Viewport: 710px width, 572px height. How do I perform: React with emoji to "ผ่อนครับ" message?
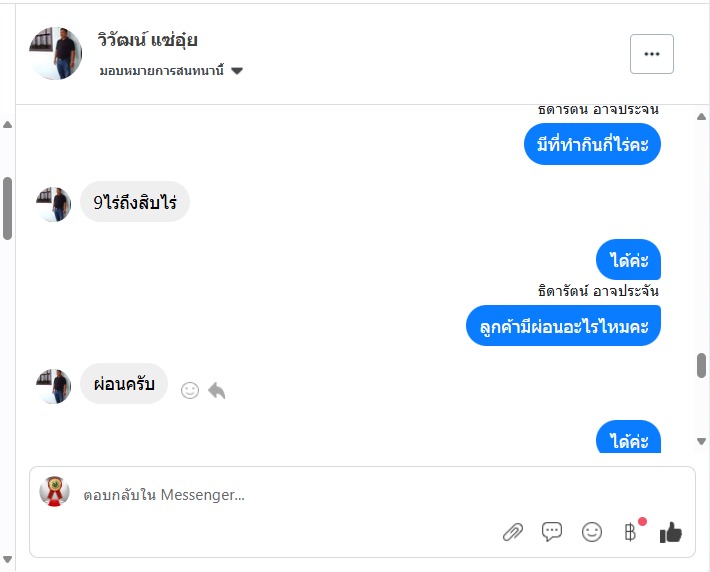(190, 390)
